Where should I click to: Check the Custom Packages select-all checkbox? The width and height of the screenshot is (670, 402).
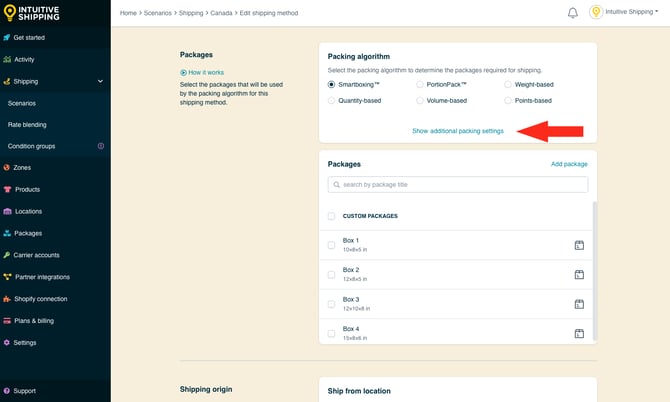pos(331,216)
